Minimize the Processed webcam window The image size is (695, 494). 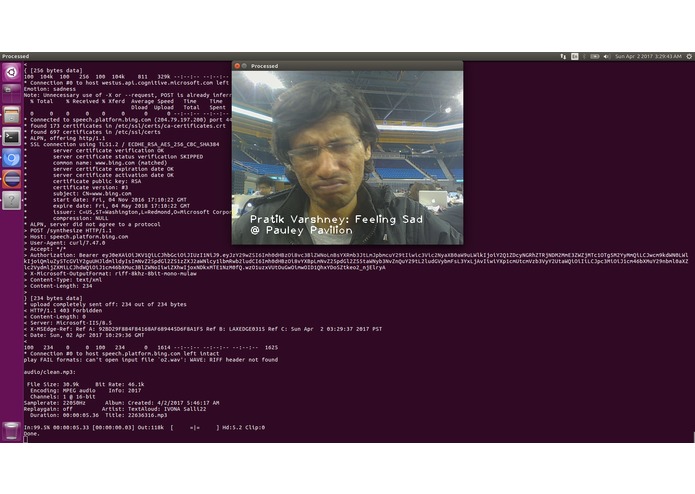pyautogui.click(x=244, y=66)
